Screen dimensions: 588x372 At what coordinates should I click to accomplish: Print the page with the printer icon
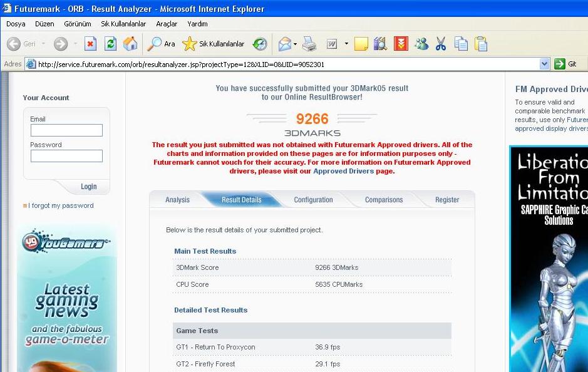pyautogui.click(x=309, y=44)
